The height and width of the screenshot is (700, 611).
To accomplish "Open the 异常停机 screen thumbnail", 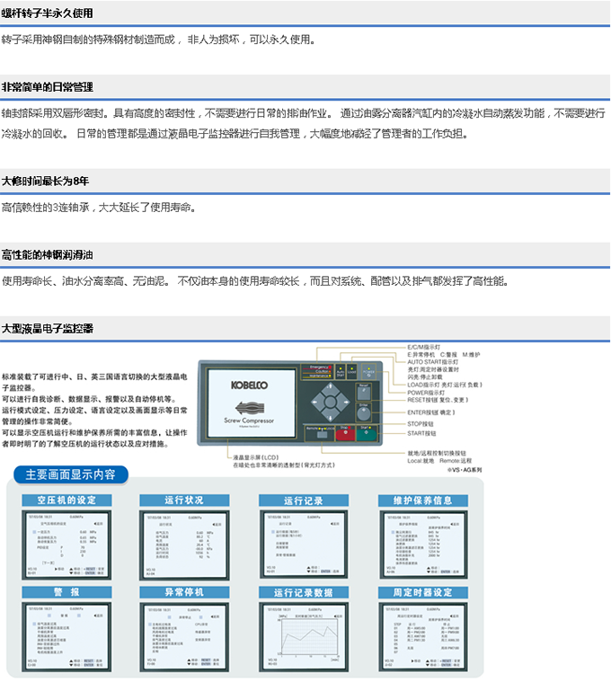I will (x=184, y=637).
